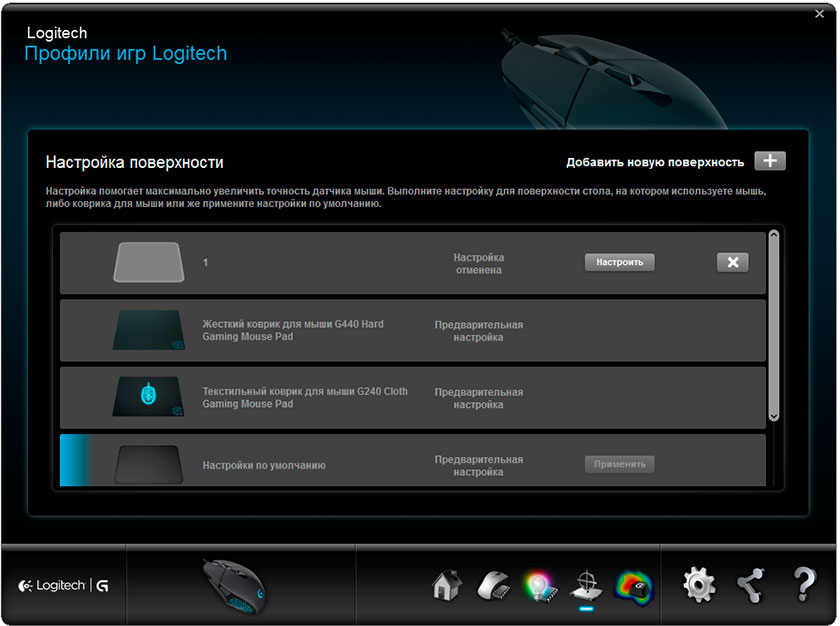This screenshot has height=626, width=840.
Task: Open the lighting settings light bulb icon
Action: (x=539, y=586)
